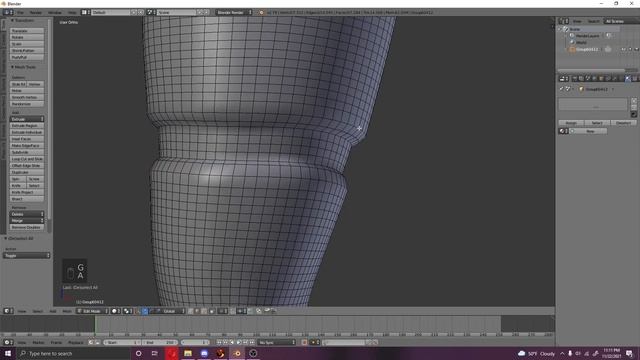The height and width of the screenshot is (360, 640).
Task: Click the Remove Doubles button
Action: [x=27, y=227]
